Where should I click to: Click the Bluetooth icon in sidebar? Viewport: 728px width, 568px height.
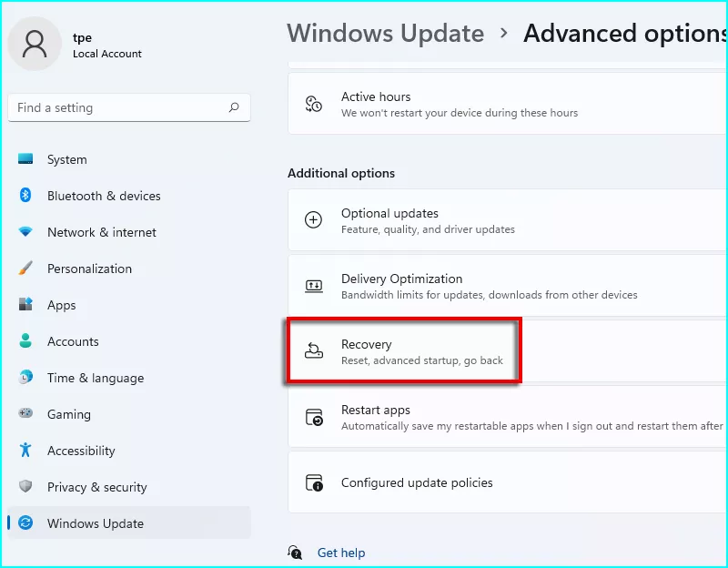pyautogui.click(x=25, y=195)
